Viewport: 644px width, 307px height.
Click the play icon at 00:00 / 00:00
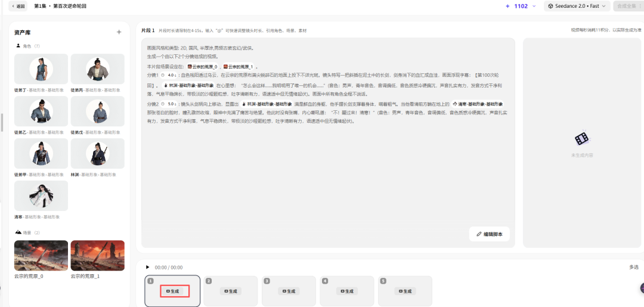click(147, 267)
